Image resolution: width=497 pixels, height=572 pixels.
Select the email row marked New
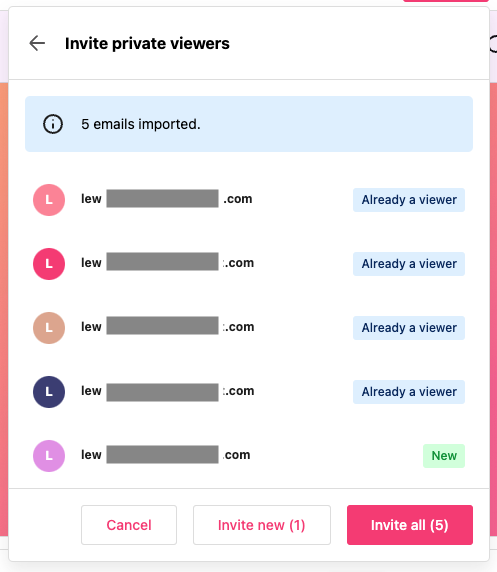(249, 456)
